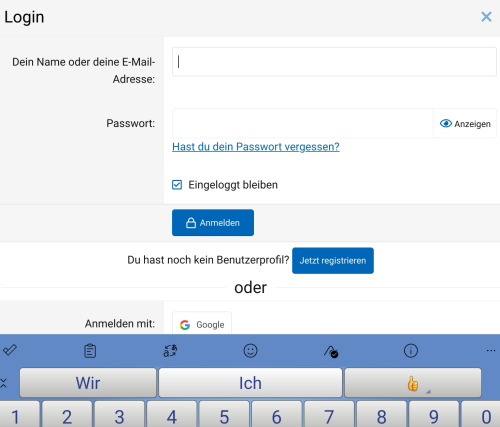Tap the handwriting pen icon
This screenshot has height=427, width=500.
[331, 351]
